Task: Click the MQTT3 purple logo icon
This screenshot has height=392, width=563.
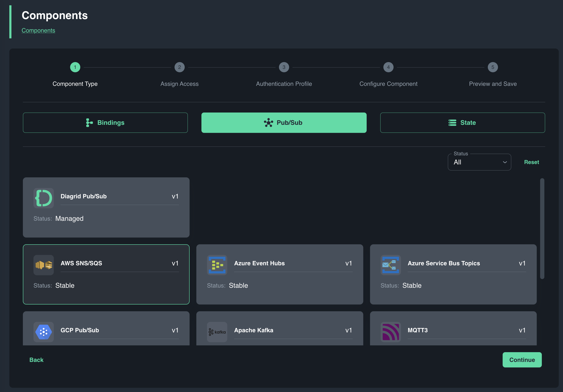Action: (x=391, y=332)
